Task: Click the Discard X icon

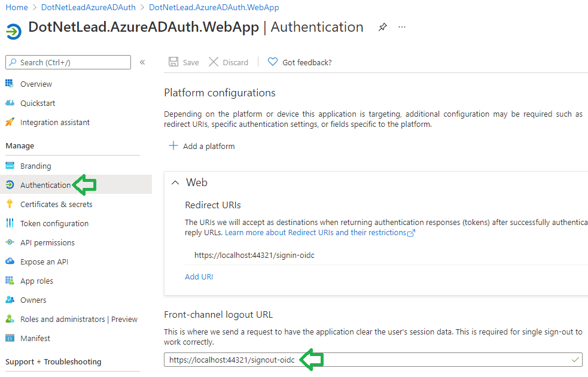Action: pyautogui.click(x=214, y=62)
